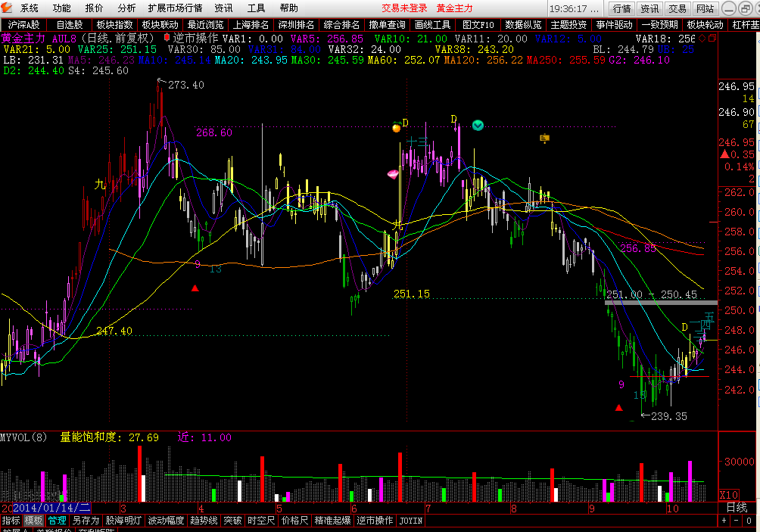Select the 趋势线 indicator tab
Viewport: 760px width, 532px height.
tap(204, 521)
